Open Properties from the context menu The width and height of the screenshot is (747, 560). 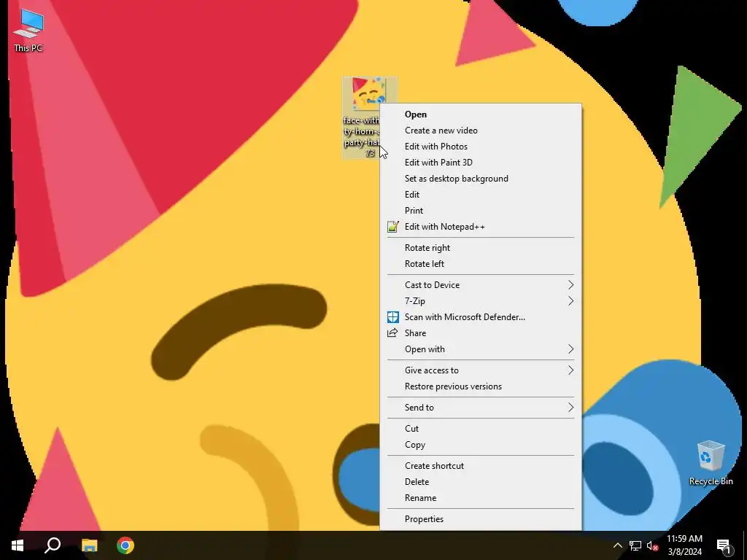481,519
